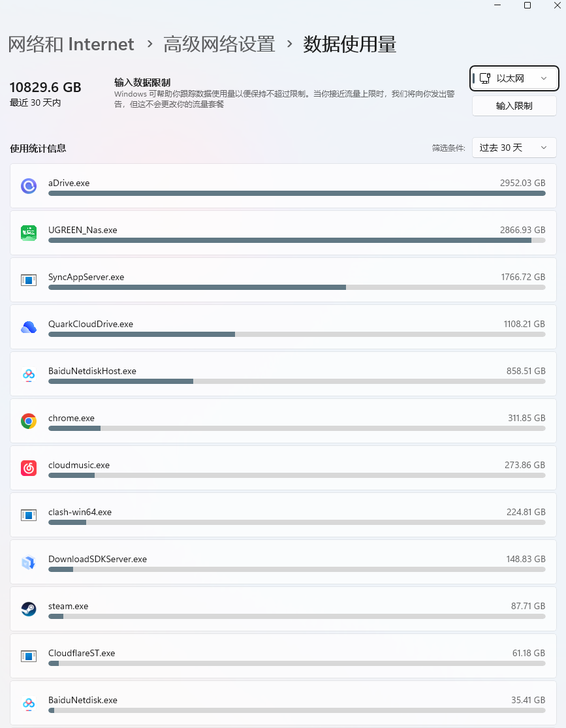The height and width of the screenshot is (728, 566).
Task: Click the aDrive.exe app icon
Action: pyautogui.click(x=29, y=186)
